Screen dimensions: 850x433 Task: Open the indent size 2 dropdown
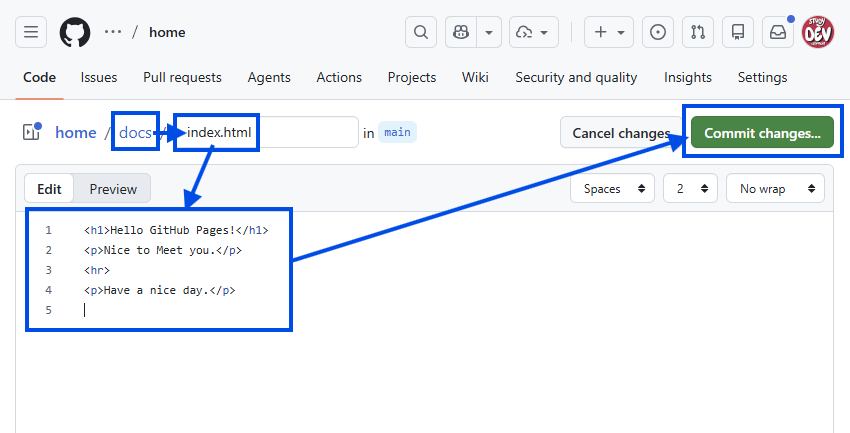pyautogui.click(x=690, y=189)
